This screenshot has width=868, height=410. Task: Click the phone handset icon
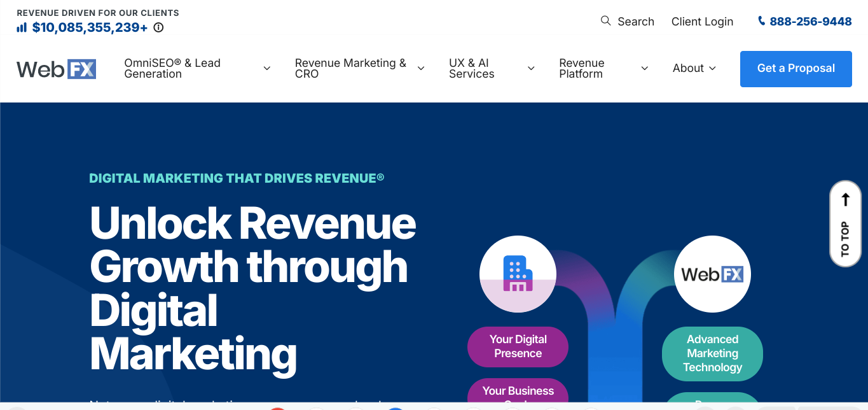(761, 21)
